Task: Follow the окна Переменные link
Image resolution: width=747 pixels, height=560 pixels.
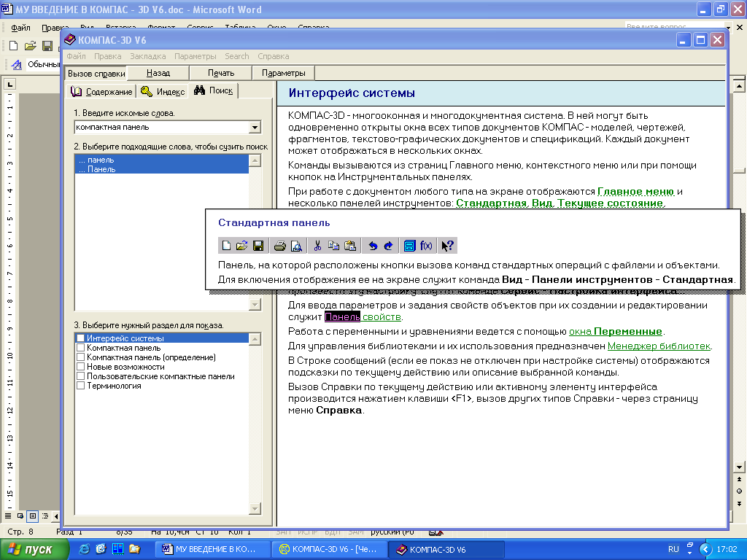Action: (x=616, y=332)
